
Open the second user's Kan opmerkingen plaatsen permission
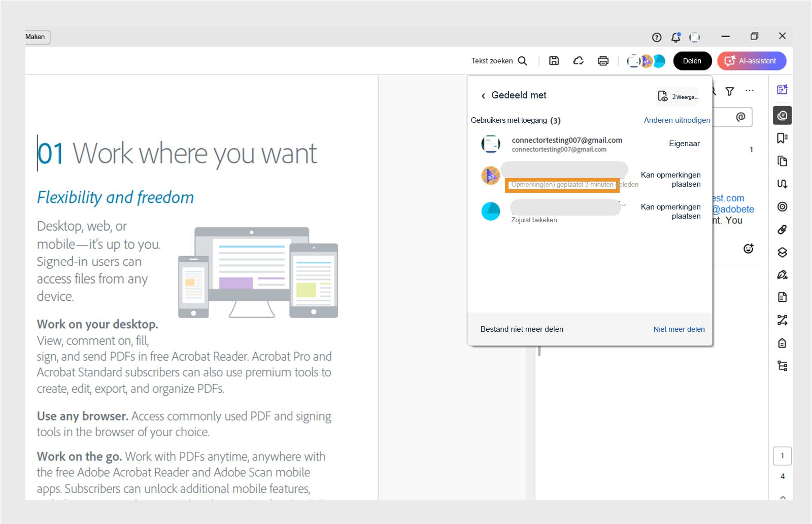point(671,180)
